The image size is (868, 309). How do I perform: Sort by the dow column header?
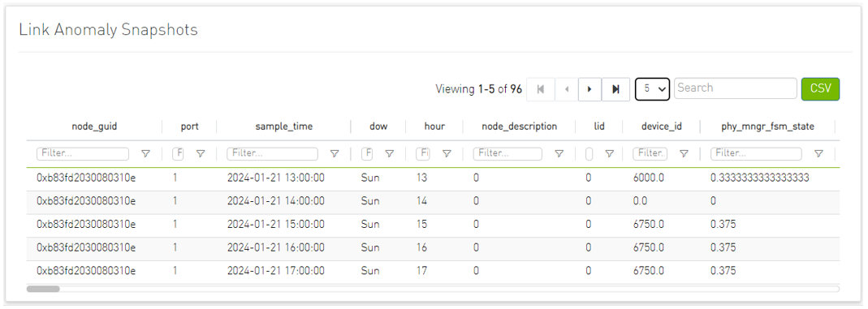coord(378,127)
